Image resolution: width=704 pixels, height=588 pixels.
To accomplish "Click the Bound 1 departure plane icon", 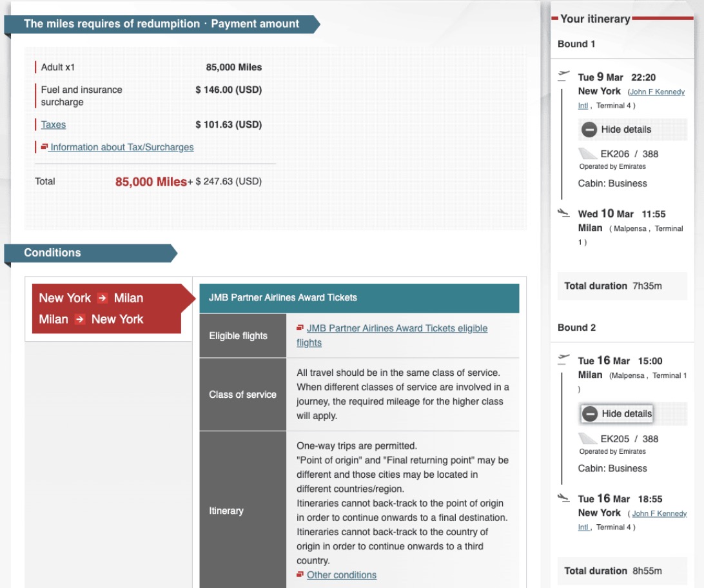I will [563, 75].
